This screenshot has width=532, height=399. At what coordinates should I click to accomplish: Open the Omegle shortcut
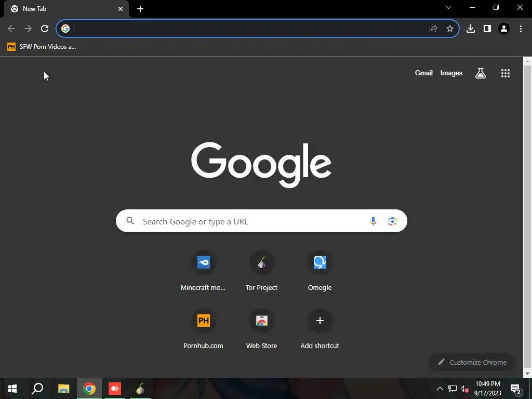tap(320, 271)
